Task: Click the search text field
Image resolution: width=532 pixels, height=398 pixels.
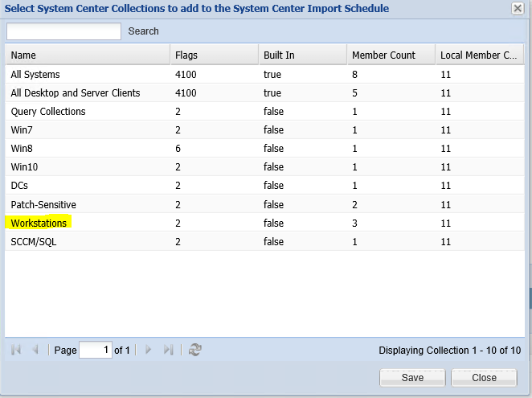Action: point(63,31)
